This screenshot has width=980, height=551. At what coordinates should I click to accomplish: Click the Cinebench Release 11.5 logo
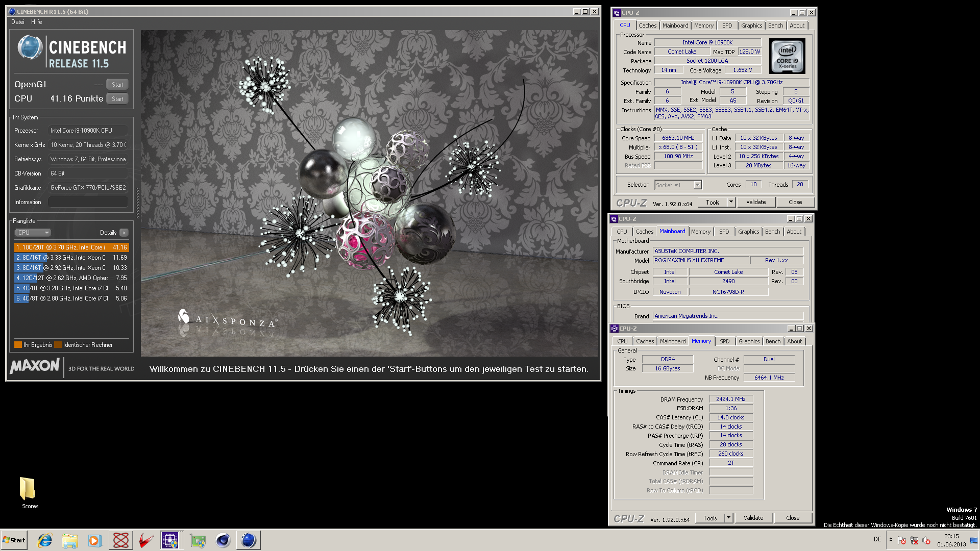(x=72, y=53)
